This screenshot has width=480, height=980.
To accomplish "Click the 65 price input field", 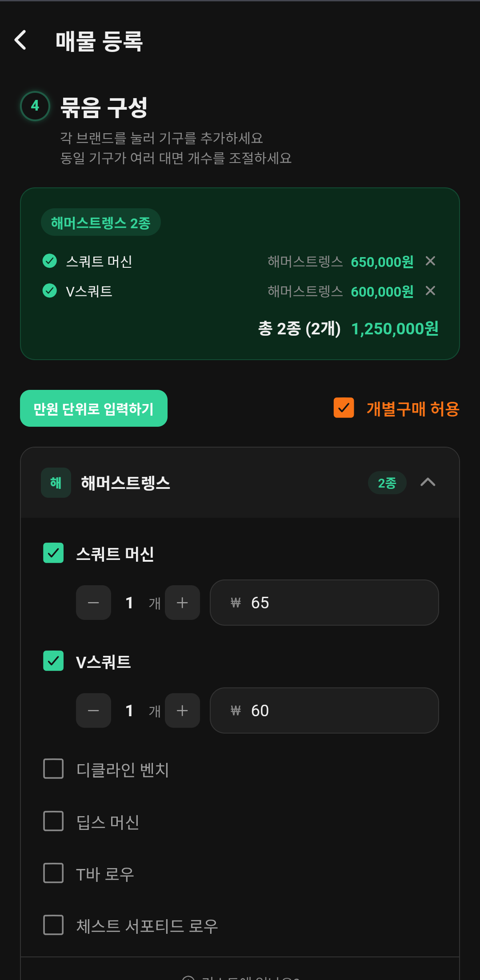I will coord(324,603).
